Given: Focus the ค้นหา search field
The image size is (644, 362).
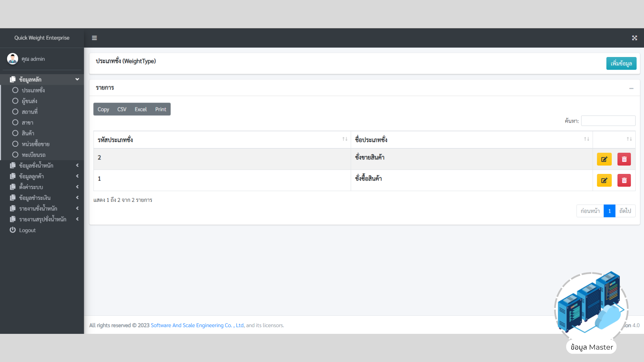Looking at the screenshot, I should click(608, 121).
